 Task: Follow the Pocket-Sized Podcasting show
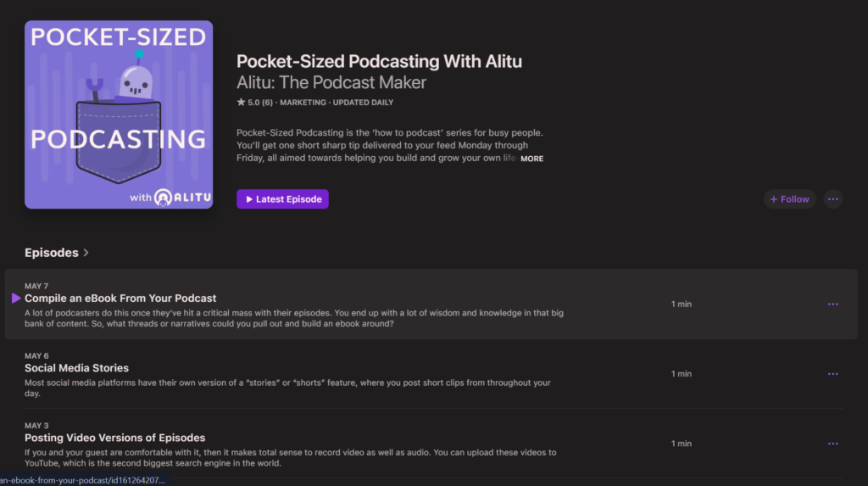tap(789, 199)
